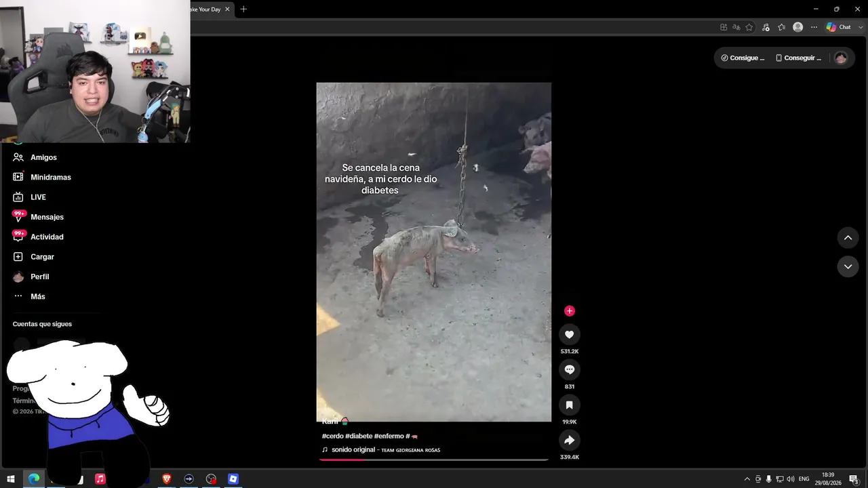The image size is (868, 488).
Task: Open Minidramas in the TikTok sidebar
Action: click(51, 177)
